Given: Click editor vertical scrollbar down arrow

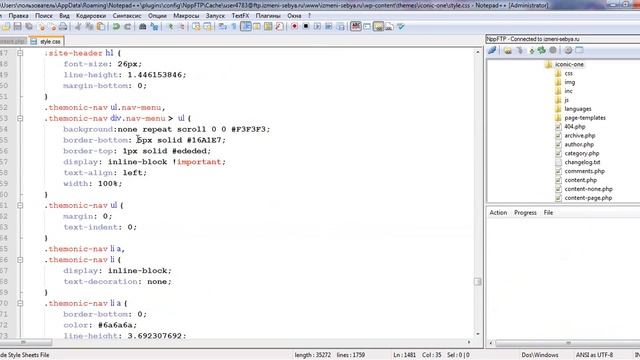Looking at the screenshot, I should coord(478,334).
